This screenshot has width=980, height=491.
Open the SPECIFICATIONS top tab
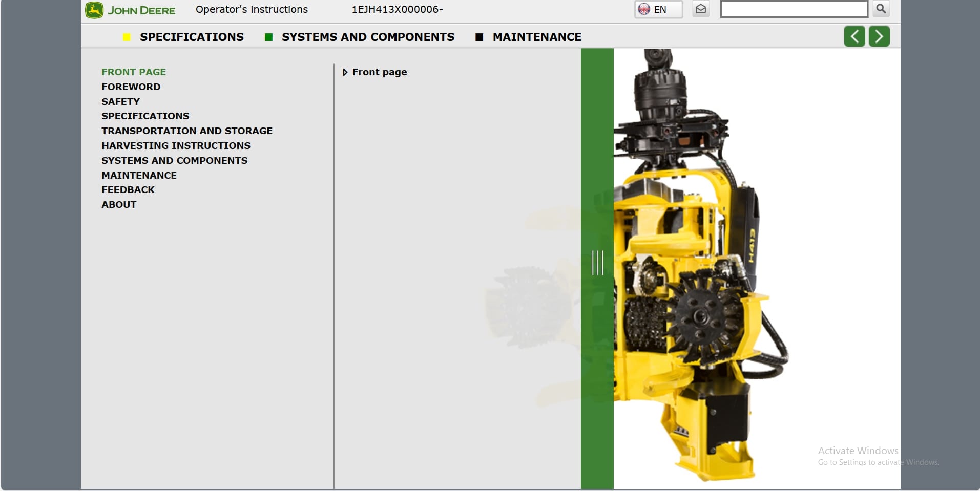pos(192,37)
